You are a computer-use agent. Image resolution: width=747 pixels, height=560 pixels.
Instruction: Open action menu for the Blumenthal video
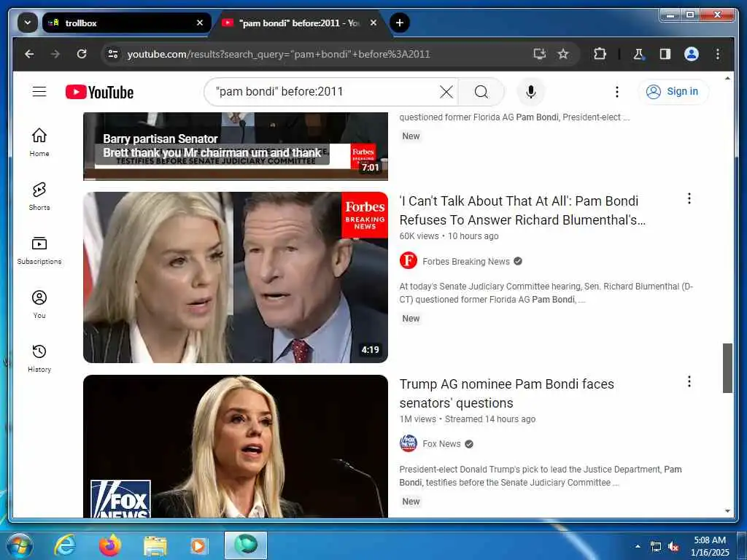coord(689,198)
